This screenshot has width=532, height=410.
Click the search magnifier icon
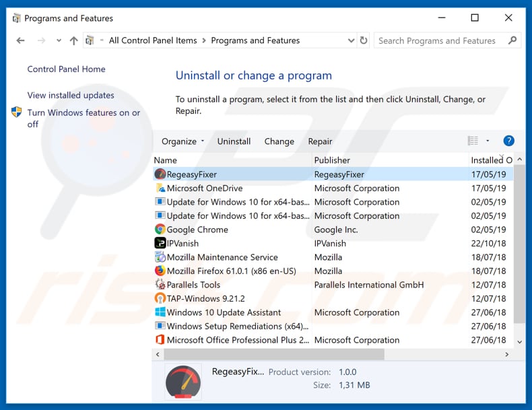tap(512, 40)
